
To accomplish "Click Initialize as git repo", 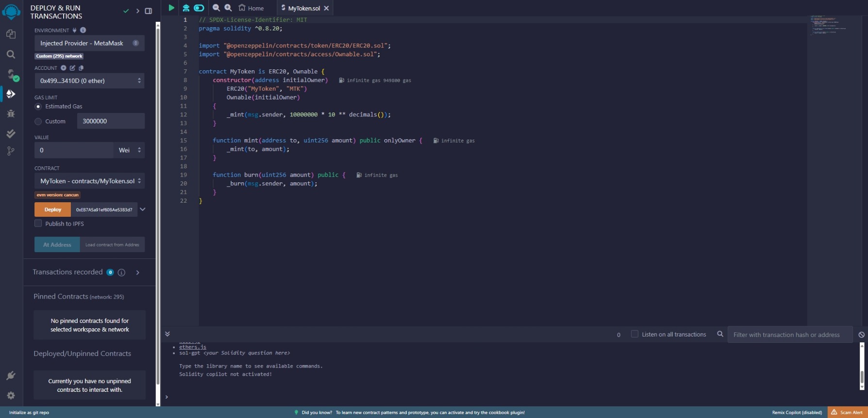I will pyautogui.click(x=29, y=413).
